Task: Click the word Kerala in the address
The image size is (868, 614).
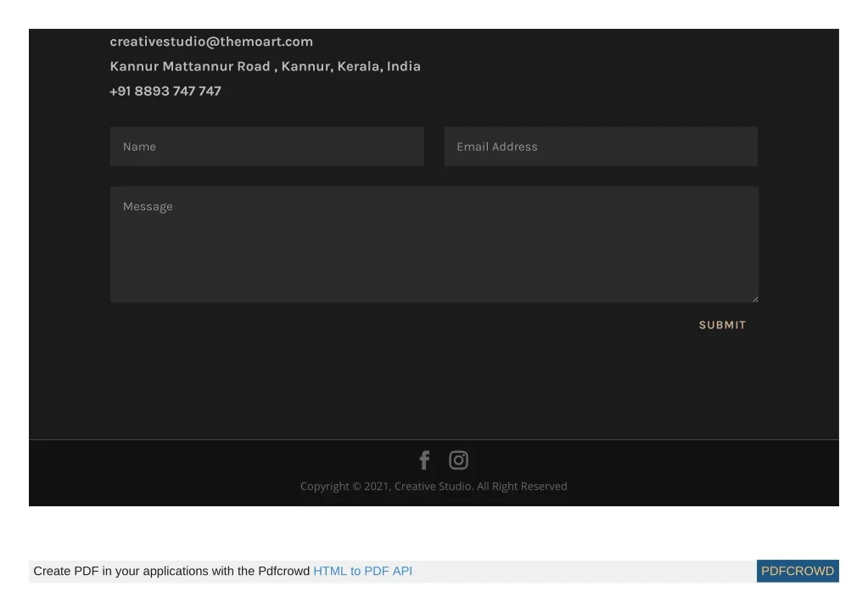Action: tap(359, 66)
